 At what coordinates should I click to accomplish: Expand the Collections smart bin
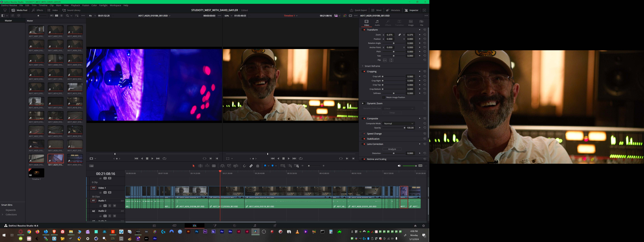pyautogui.click(x=2, y=215)
